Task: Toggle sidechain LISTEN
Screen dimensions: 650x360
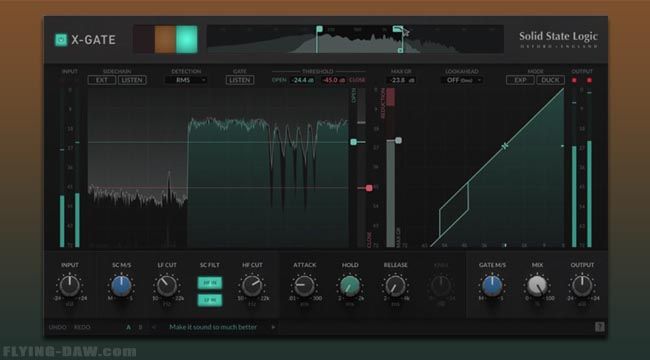Action: pyautogui.click(x=132, y=80)
